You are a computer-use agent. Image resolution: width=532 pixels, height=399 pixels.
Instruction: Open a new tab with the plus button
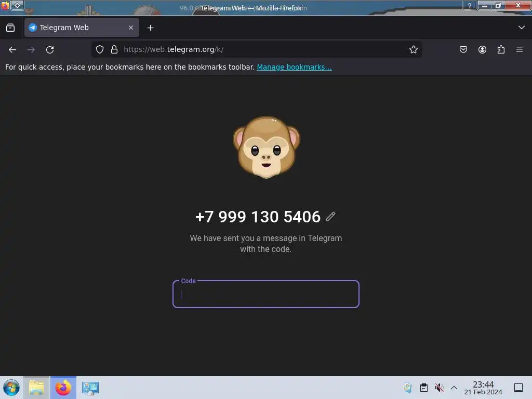[150, 28]
